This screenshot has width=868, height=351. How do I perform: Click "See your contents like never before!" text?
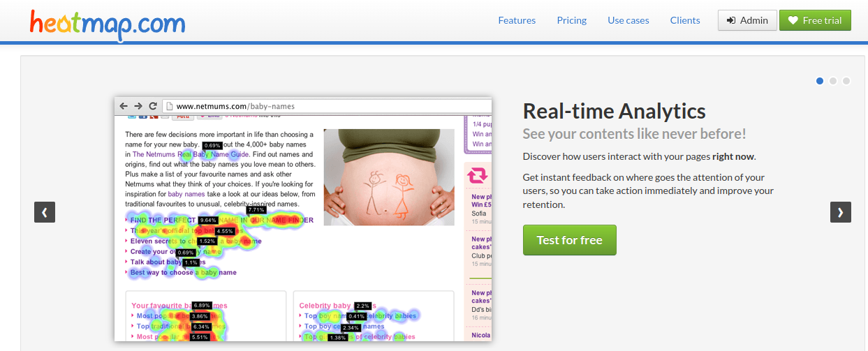(x=635, y=133)
